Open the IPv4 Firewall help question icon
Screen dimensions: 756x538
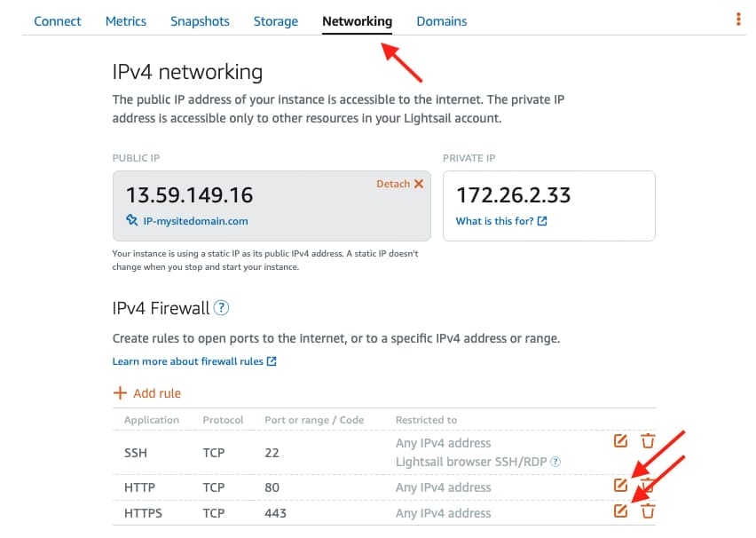pos(221,307)
